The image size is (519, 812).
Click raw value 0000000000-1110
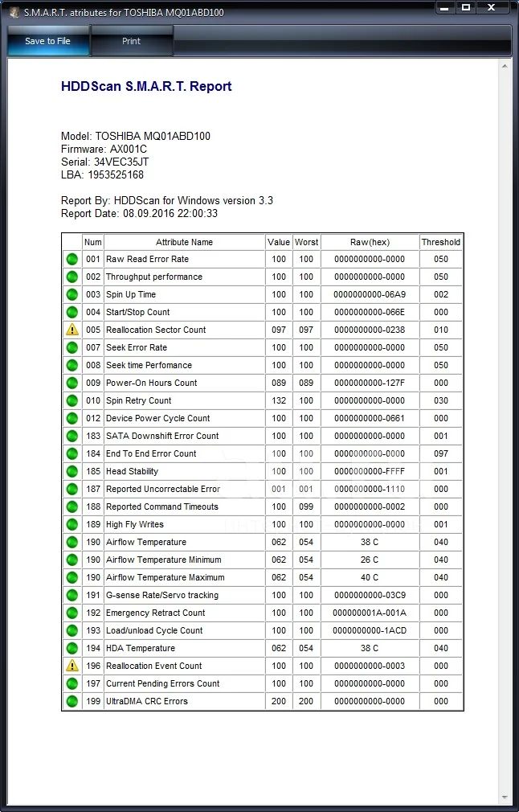point(370,489)
